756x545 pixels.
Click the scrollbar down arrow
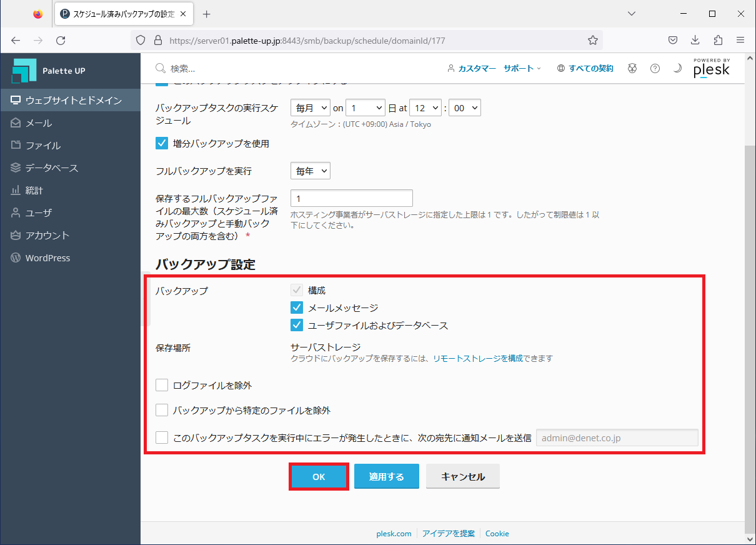click(x=750, y=538)
